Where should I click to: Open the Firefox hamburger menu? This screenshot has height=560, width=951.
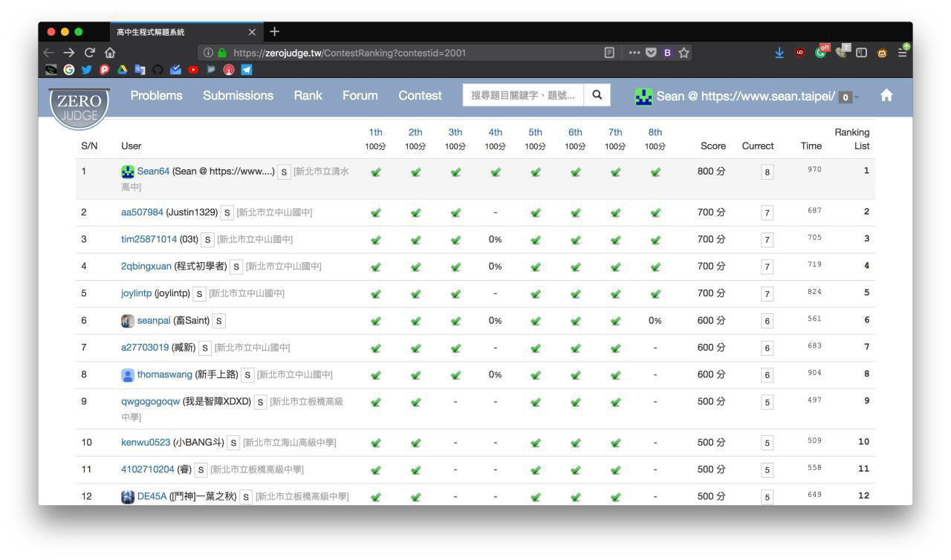tap(903, 51)
